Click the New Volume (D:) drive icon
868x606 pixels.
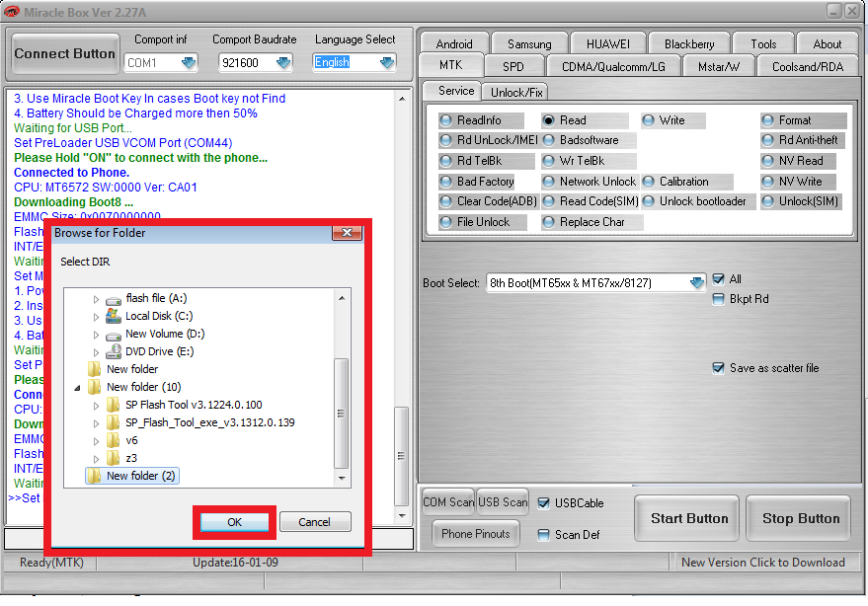pos(114,336)
